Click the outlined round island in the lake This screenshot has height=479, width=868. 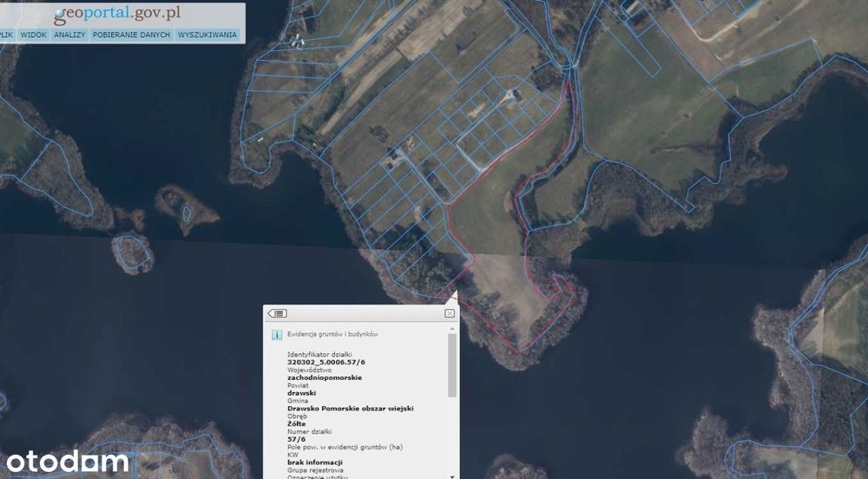(133, 253)
